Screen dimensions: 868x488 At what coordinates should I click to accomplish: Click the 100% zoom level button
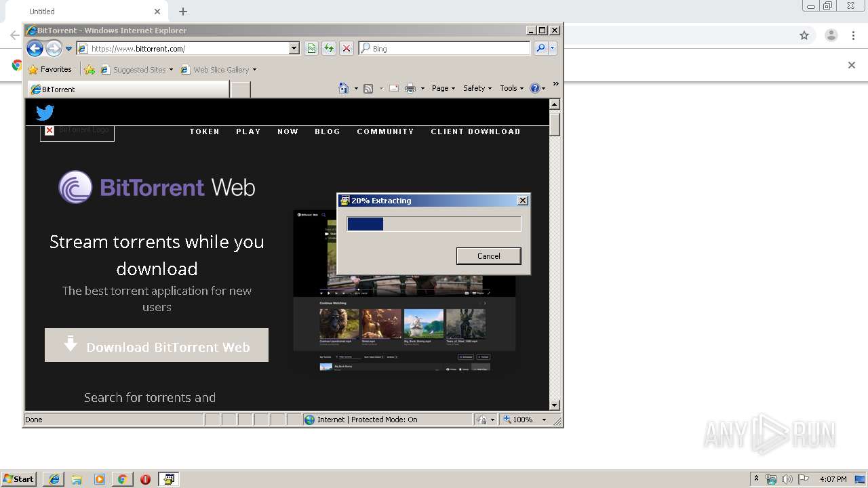(x=518, y=420)
